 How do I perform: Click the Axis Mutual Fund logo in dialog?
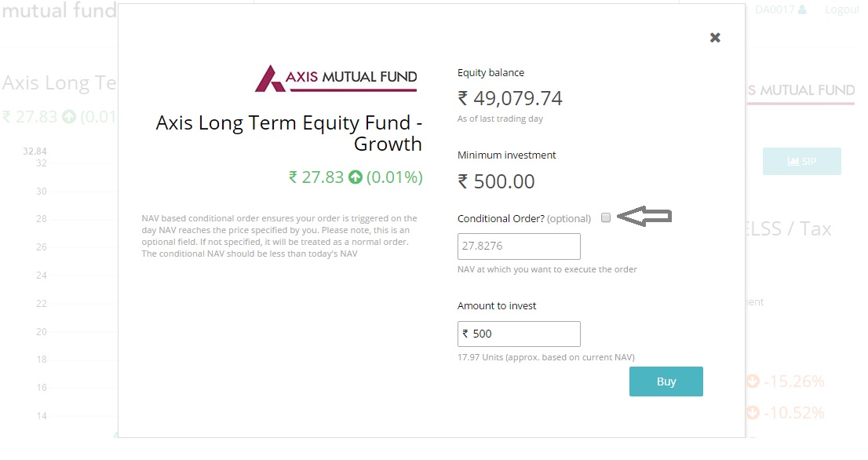click(x=337, y=78)
